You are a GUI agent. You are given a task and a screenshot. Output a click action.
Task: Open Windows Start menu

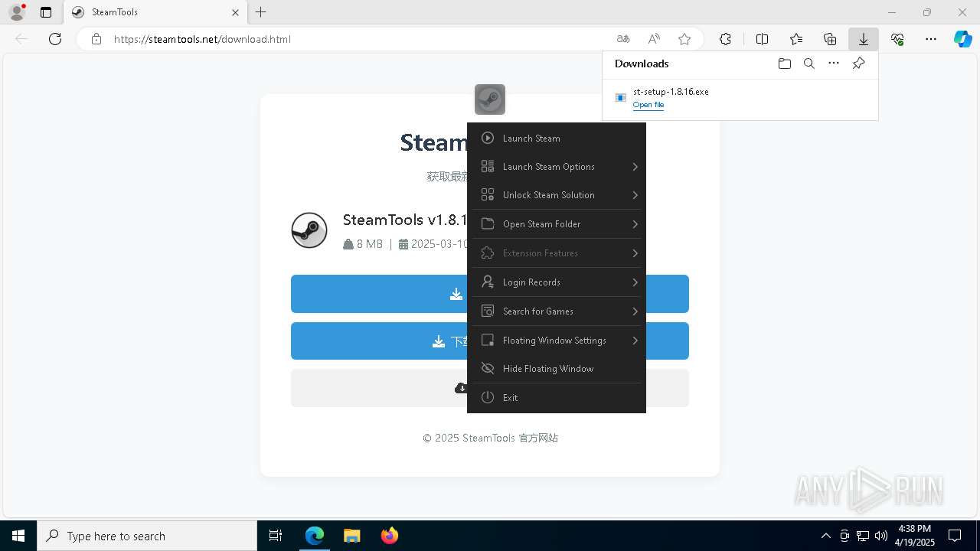coord(18,536)
